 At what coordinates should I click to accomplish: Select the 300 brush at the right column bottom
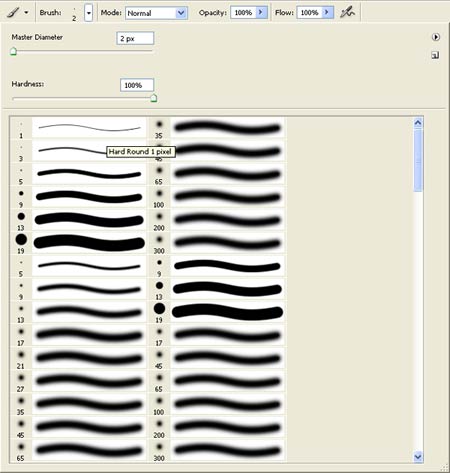[x=217, y=450]
